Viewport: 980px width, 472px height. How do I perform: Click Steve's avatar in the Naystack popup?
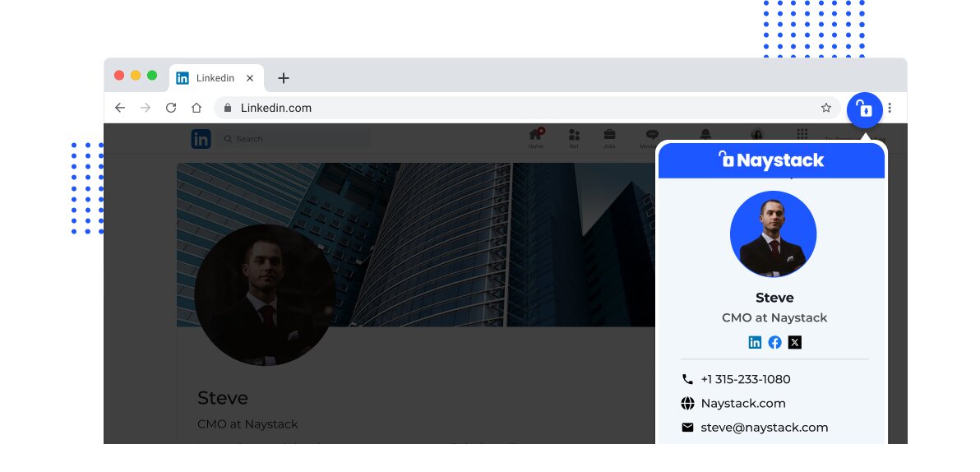click(x=773, y=234)
